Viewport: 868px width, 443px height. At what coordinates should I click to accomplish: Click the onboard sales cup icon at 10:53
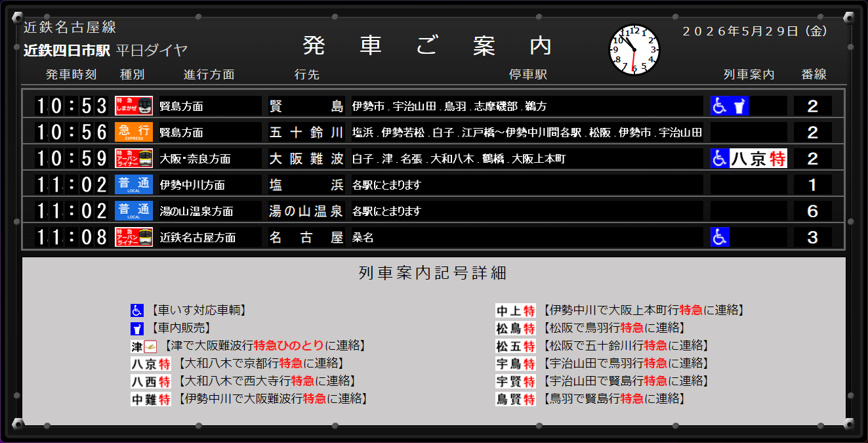(739, 106)
